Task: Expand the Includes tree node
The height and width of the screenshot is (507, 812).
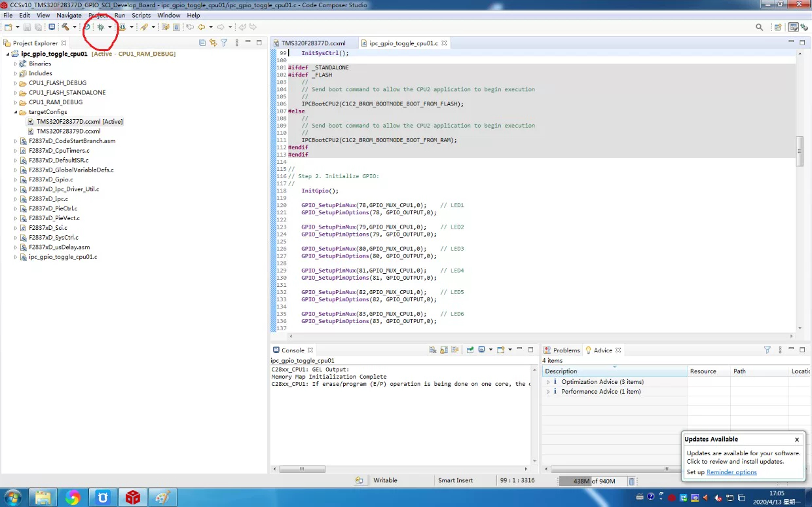Action: click(x=16, y=73)
